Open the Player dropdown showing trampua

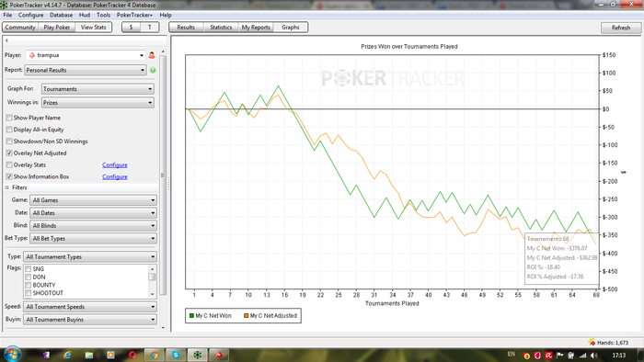click(86, 55)
